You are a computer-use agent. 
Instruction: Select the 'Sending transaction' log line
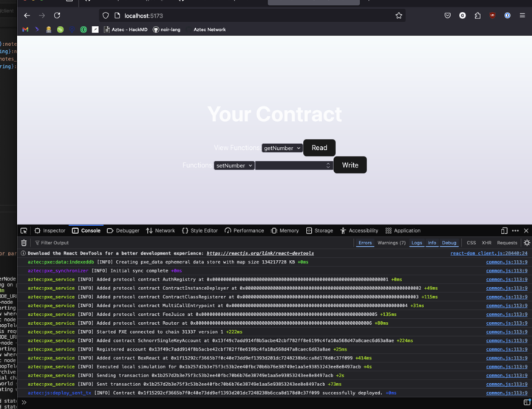pos(274,376)
